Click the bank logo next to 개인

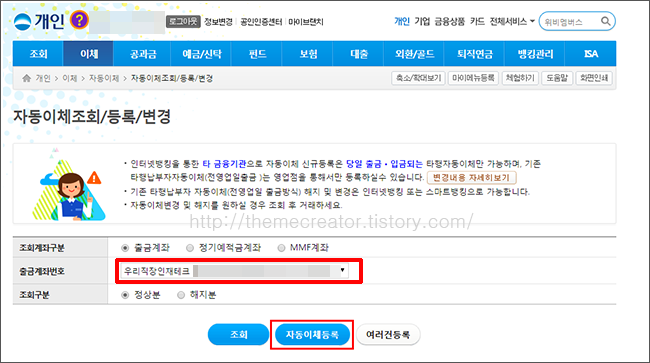22,22
